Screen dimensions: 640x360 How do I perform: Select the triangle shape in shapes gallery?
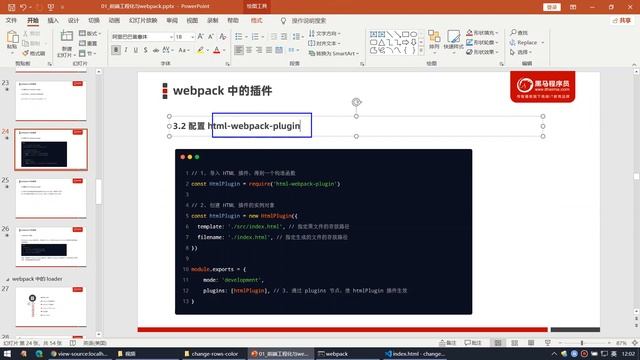381,42
